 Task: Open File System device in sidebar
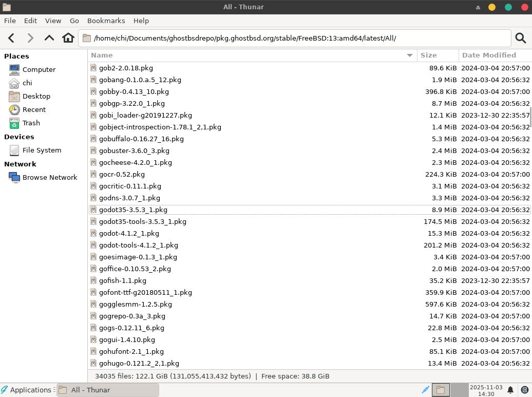(35, 150)
